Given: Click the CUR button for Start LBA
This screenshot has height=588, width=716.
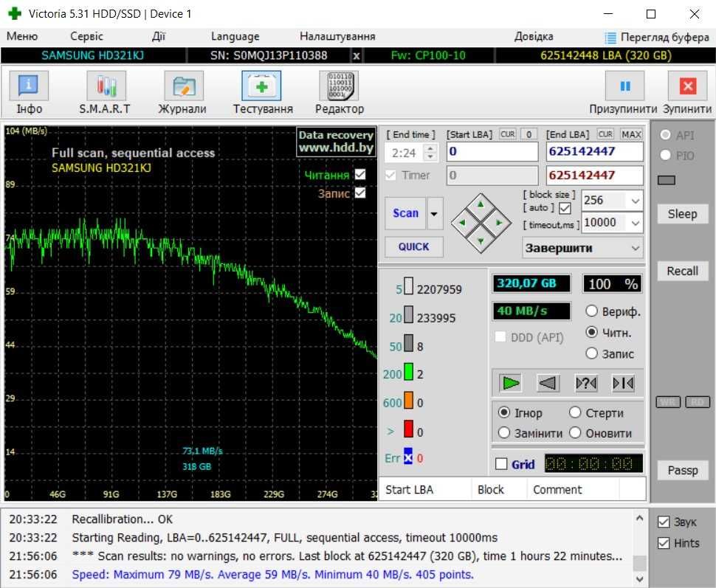Looking at the screenshot, I should click(x=507, y=134).
